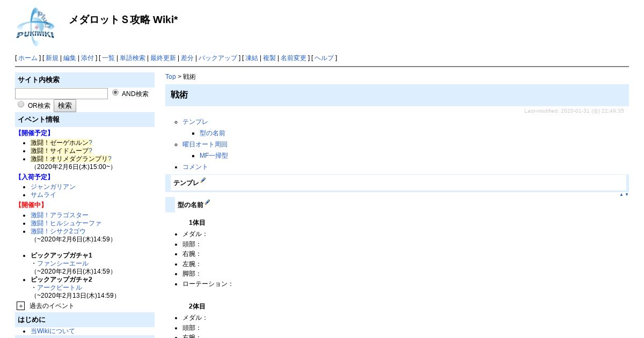Click the イベント情報 sidebar header

(85, 120)
